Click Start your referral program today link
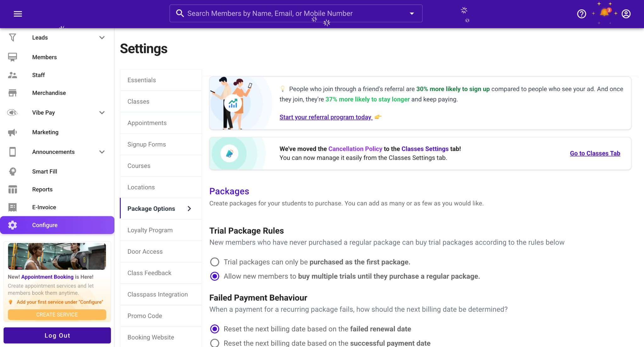 [x=326, y=117]
